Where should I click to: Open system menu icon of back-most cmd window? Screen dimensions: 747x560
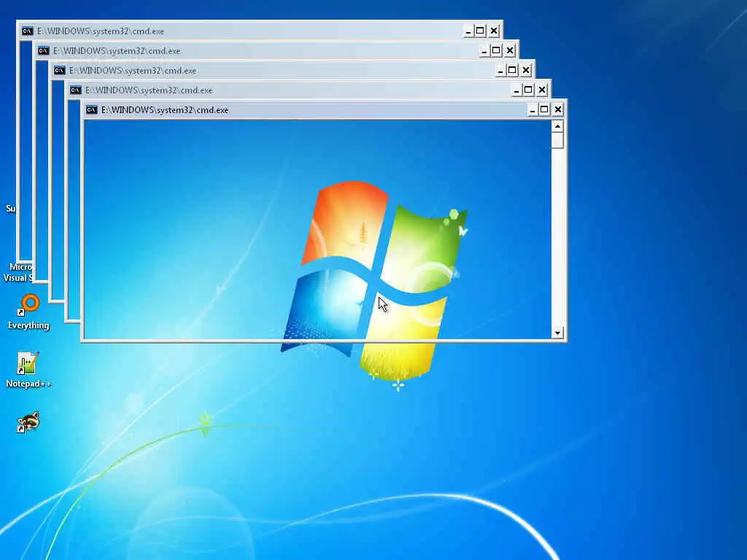tap(28, 31)
